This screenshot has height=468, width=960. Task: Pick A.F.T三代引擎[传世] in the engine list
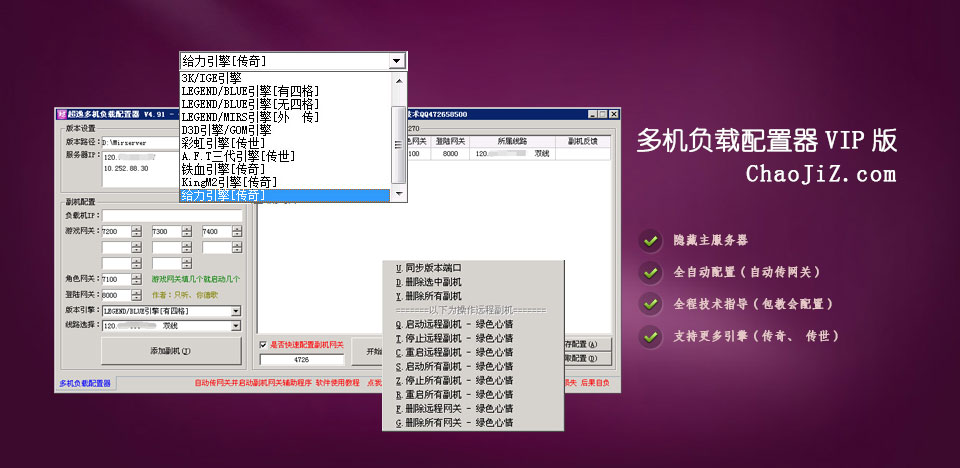coord(285,156)
